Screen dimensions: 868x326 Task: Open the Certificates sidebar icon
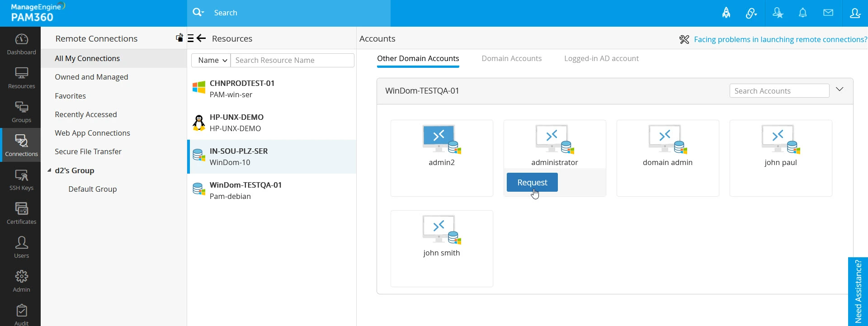click(21, 213)
